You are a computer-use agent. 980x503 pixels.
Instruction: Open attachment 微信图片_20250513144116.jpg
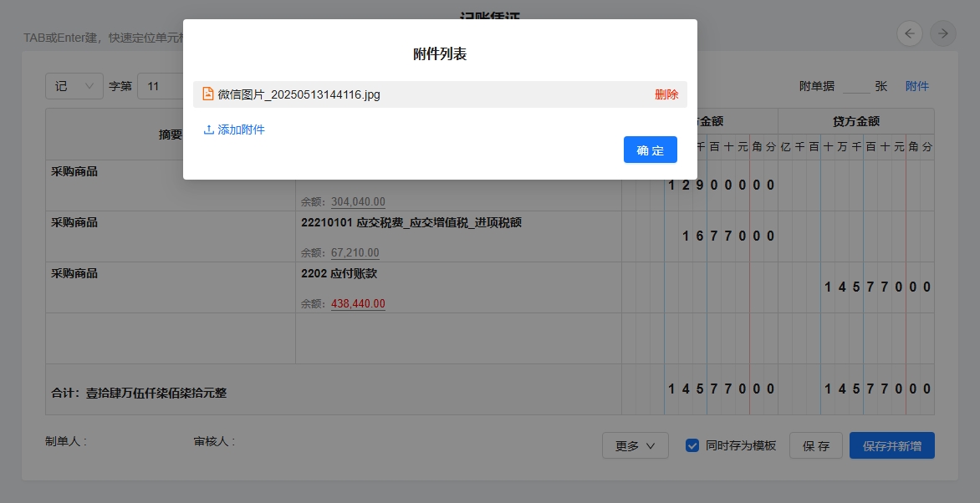(299, 94)
